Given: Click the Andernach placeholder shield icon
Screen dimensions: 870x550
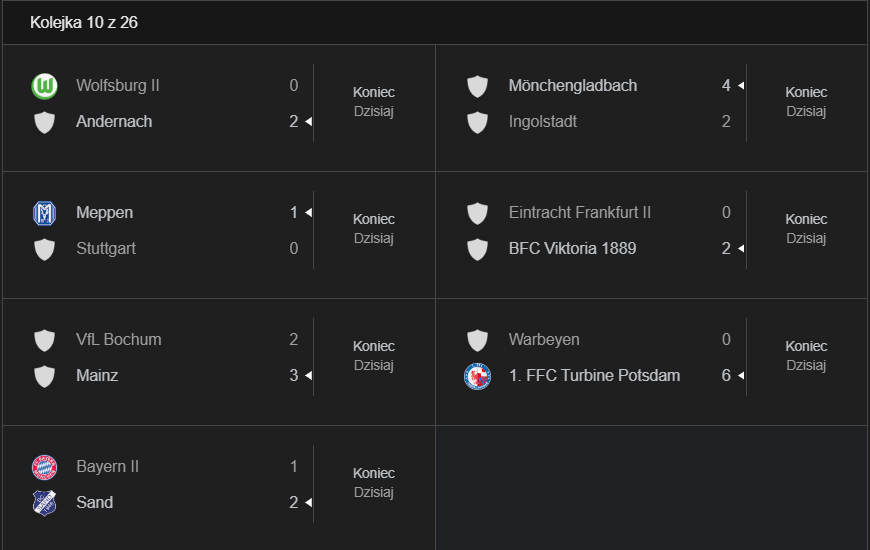Looking at the screenshot, I should (44, 122).
